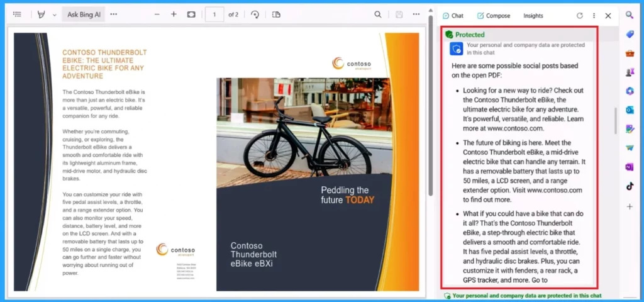Open the TikTok icon in sidebar
This screenshot has height=302, width=644.
(x=630, y=186)
